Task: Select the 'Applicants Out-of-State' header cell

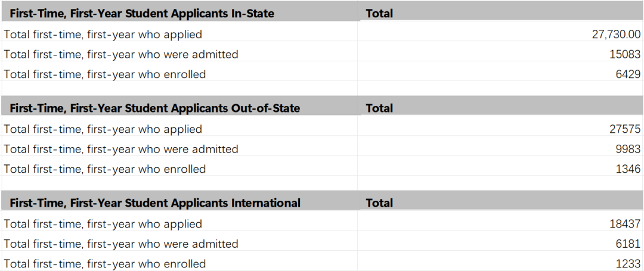Action: coord(179,108)
